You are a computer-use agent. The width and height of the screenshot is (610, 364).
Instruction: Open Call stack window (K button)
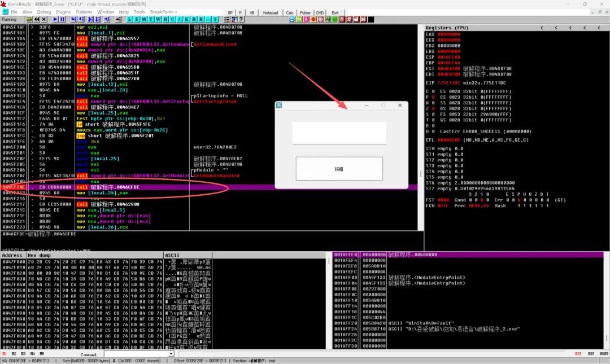pyautogui.click(x=186, y=19)
